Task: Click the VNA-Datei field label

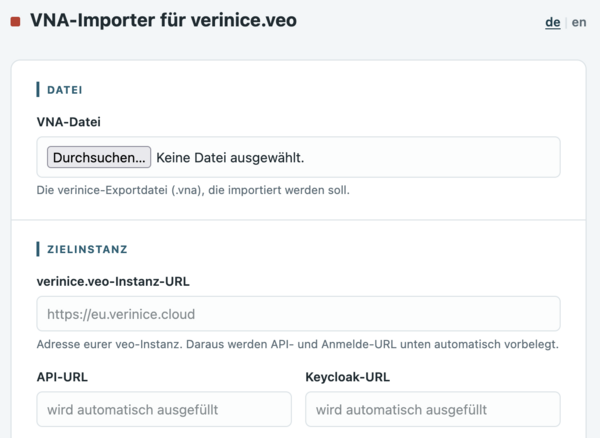Action: 68,122
